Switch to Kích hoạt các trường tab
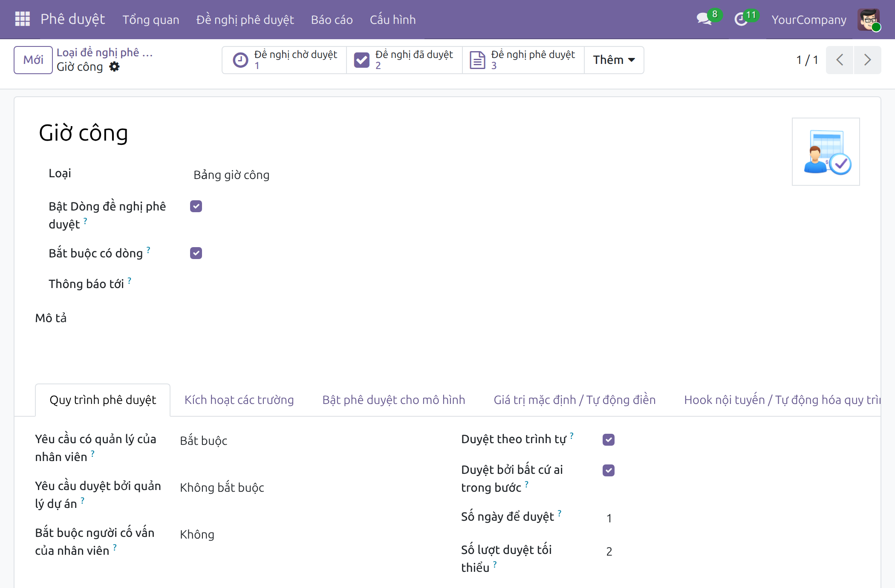Image resolution: width=895 pixels, height=588 pixels. [239, 400]
